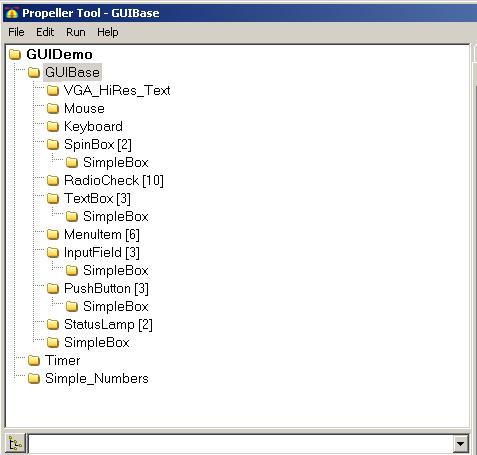This screenshot has height=455, width=477.
Task: Select Simple_Numbers in the tree
Action: click(97, 378)
